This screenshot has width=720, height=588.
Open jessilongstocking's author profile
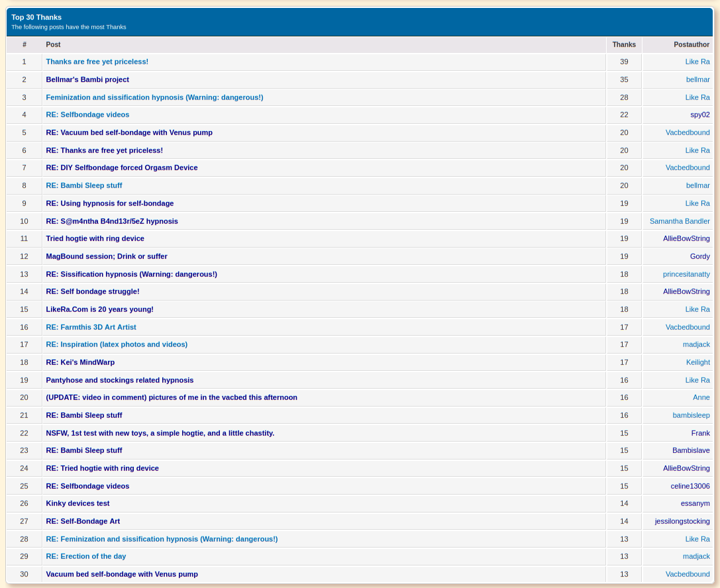pos(682,521)
